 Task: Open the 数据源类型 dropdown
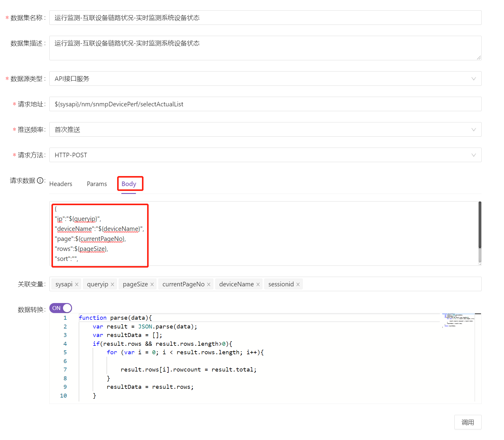[265, 78]
